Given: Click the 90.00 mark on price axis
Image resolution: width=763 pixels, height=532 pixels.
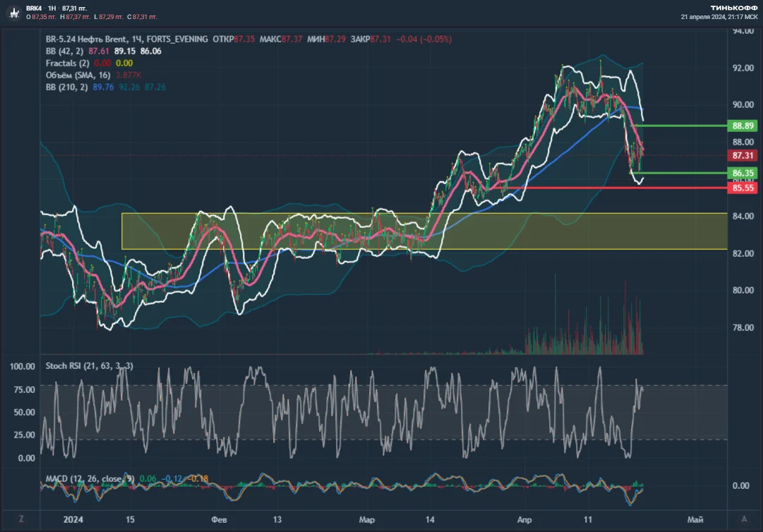Looking at the screenshot, I should pos(743,104).
